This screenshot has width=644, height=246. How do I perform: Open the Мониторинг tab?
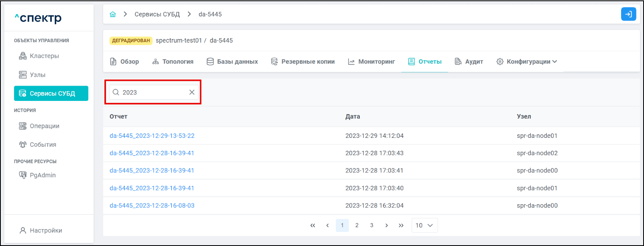(372, 61)
